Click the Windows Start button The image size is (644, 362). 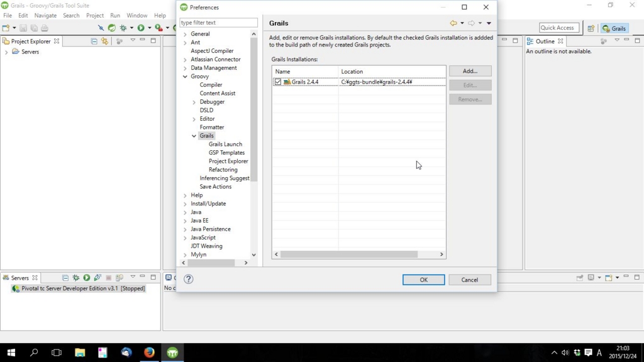(11, 353)
